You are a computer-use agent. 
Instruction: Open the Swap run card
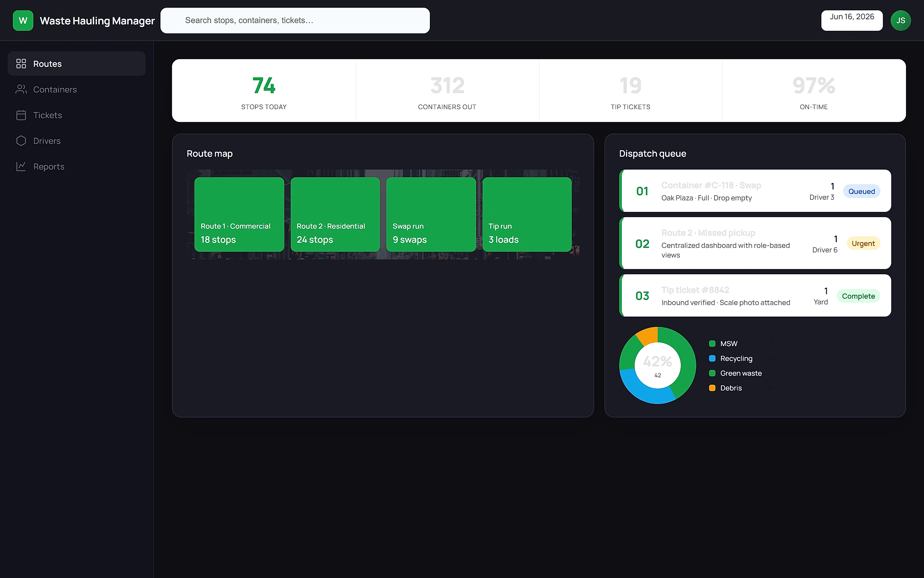coord(431,215)
